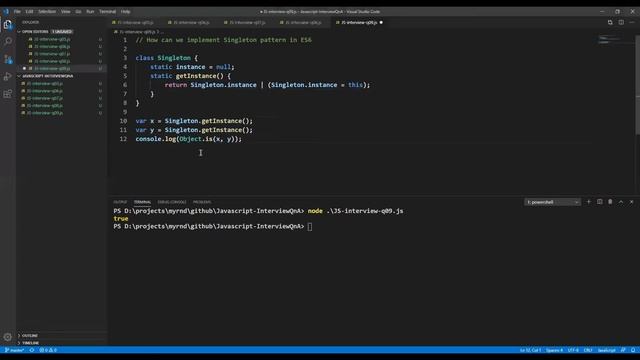Screen dimensions: 640x360
Task: Switch to the JS-interview-q06.js editor tab
Action: (191, 22)
